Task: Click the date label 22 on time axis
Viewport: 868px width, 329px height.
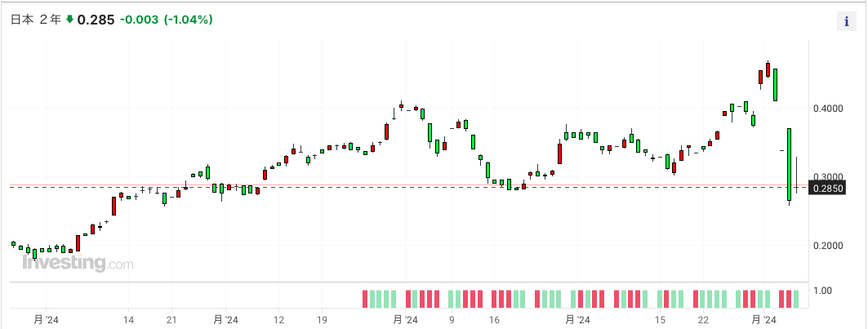Action: click(704, 320)
